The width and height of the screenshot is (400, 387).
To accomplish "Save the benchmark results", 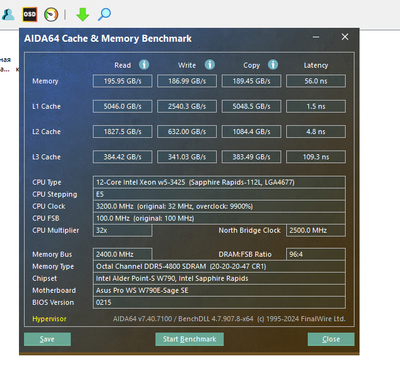I will (47, 339).
